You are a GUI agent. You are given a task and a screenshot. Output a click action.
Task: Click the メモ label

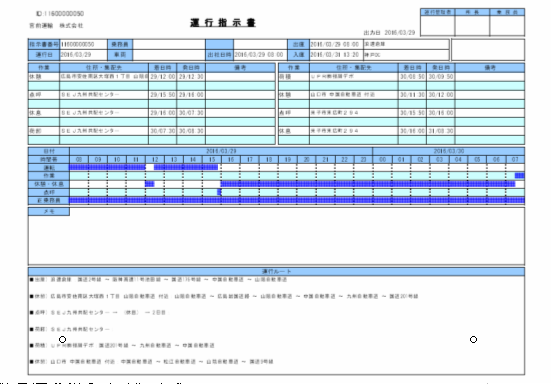pyautogui.click(x=49, y=211)
